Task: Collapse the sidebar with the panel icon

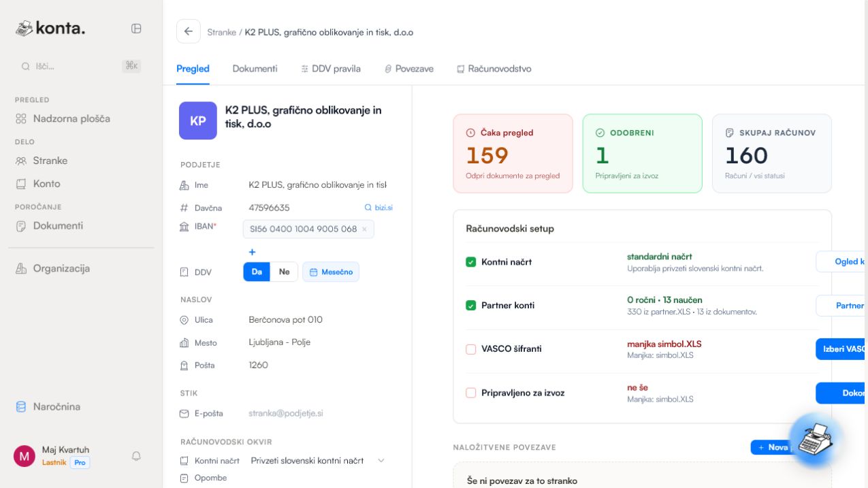Action: click(x=136, y=29)
